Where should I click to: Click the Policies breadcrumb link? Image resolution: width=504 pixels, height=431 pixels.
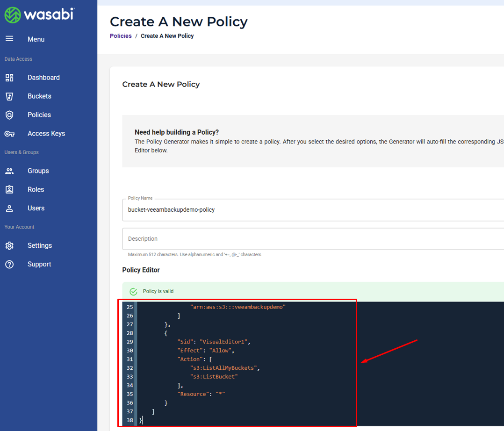(121, 36)
